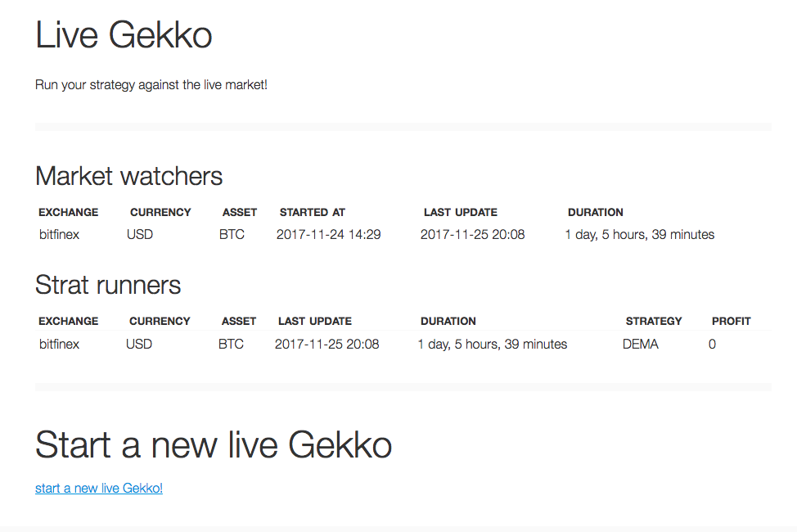Screen dimensions: 797x532
Task: Click the PROFIT column header
Action: (x=731, y=321)
